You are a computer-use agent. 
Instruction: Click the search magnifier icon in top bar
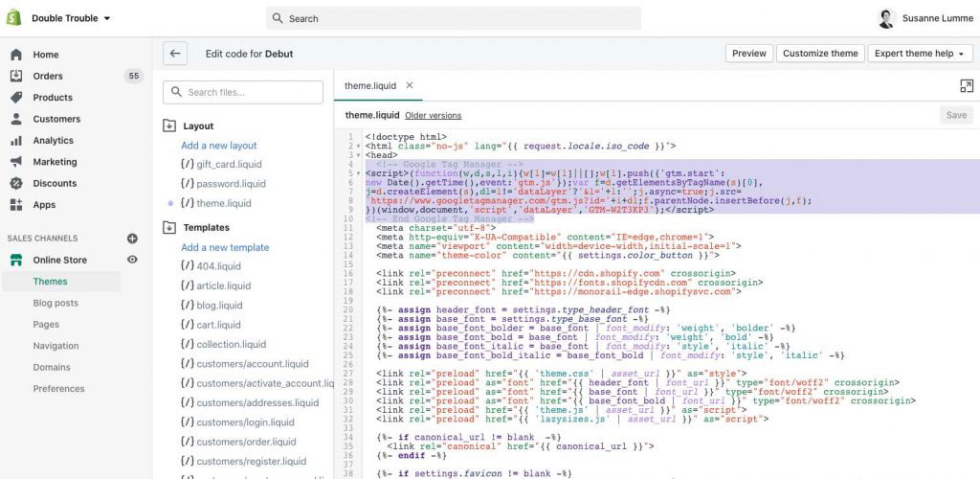tap(278, 19)
